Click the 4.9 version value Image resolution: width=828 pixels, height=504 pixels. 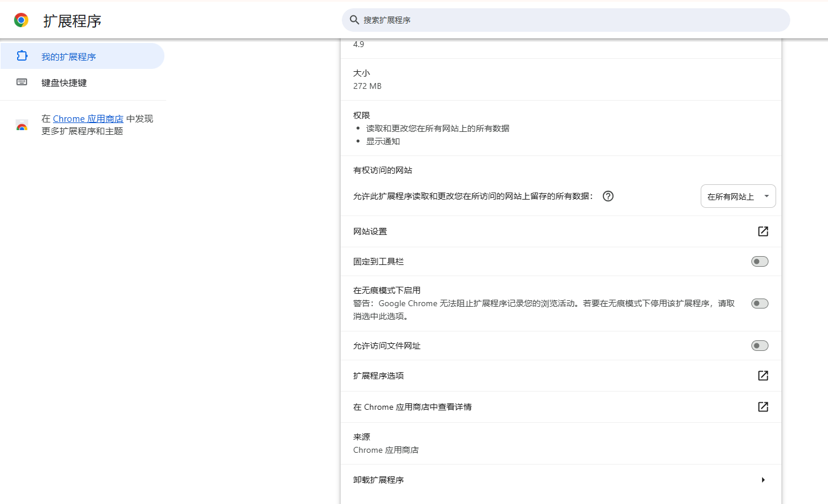[358, 44]
